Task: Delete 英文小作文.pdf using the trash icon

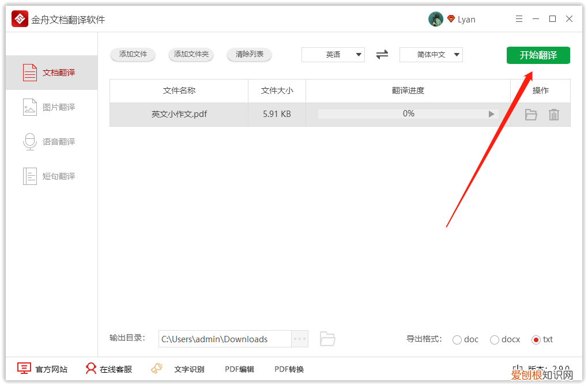Action: coord(554,114)
